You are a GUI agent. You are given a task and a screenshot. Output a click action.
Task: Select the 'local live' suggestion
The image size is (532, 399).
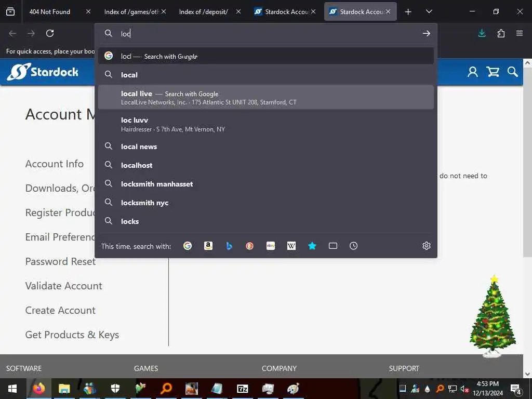265,97
